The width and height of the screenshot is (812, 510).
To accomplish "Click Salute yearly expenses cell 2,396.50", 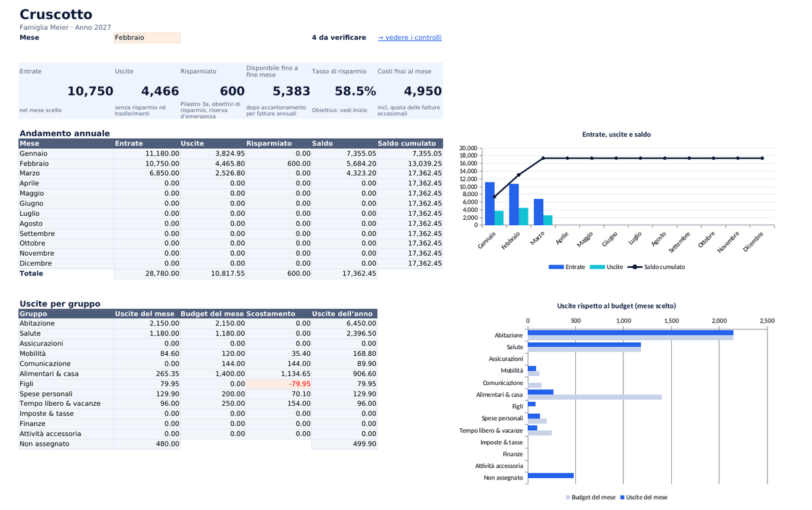I will click(x=344, y=333).
